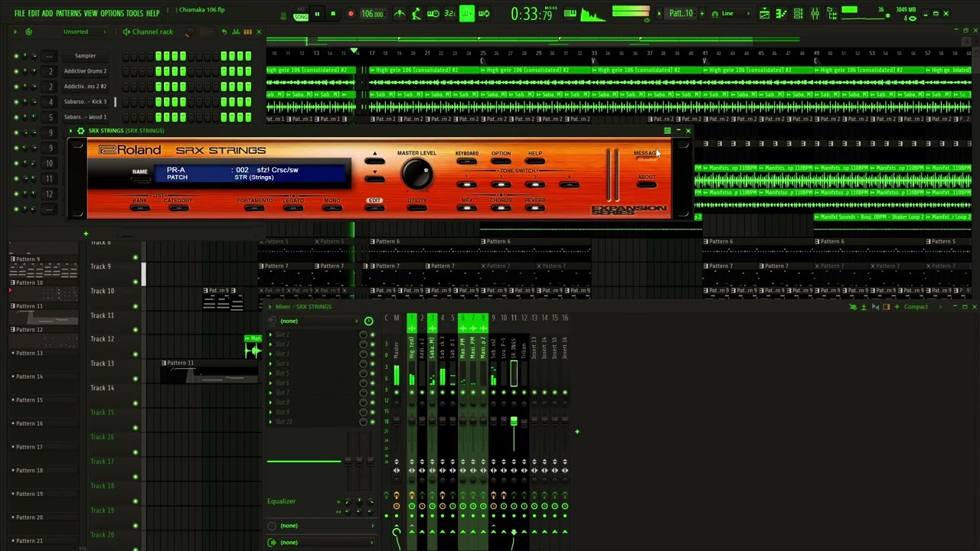This screenshot has height=551, width=980.
Task: Click the patch down arrow in SRX STRINGS
Action: 374,178
